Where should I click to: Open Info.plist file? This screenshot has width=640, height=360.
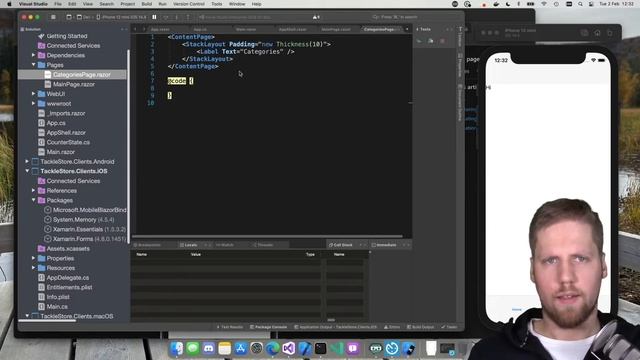tap(58, 297)
